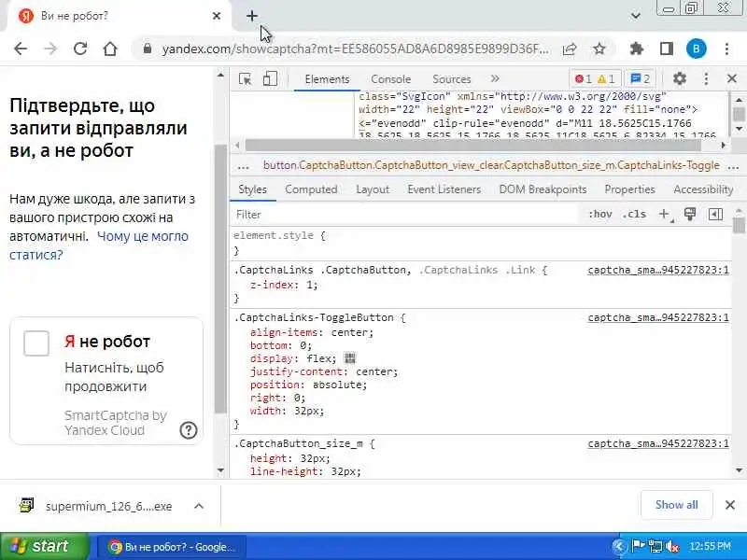Click the styles Filter input field
747x560 pixels.
click(x=405, y=215)
